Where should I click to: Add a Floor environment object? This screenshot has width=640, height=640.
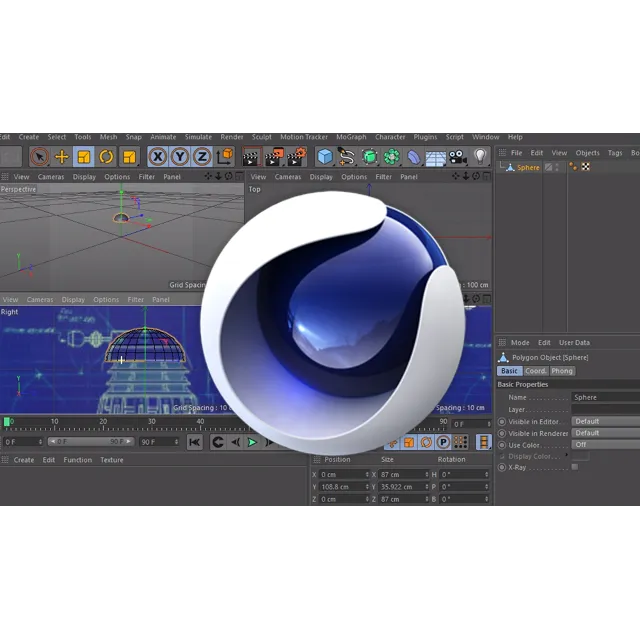click(436, 158)
